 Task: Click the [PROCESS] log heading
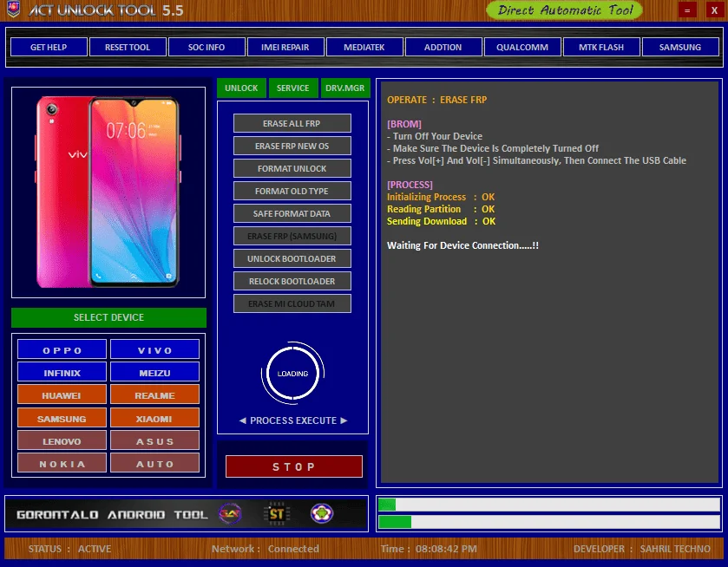(410, 185)
